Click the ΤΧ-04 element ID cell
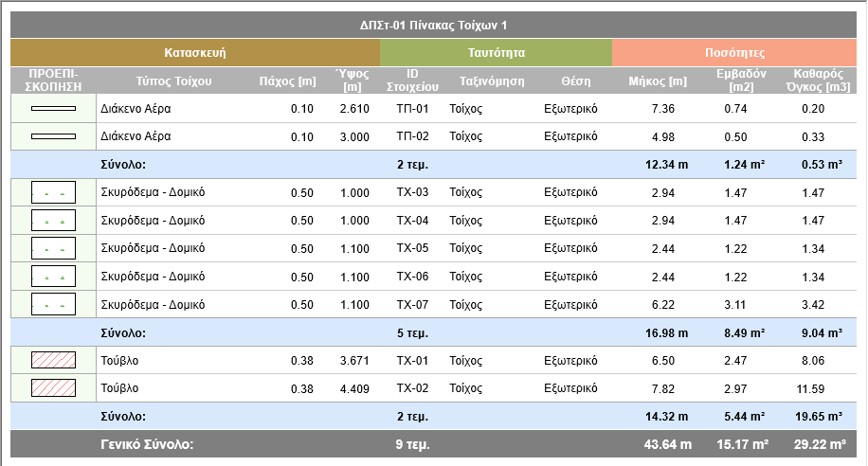 412,222
